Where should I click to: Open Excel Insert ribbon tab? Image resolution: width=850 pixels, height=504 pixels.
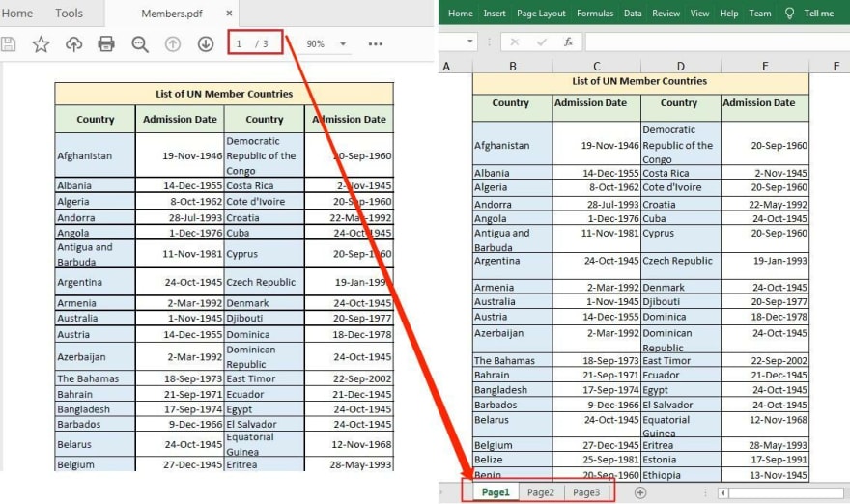pyautogui.click(x=495, y=13)
